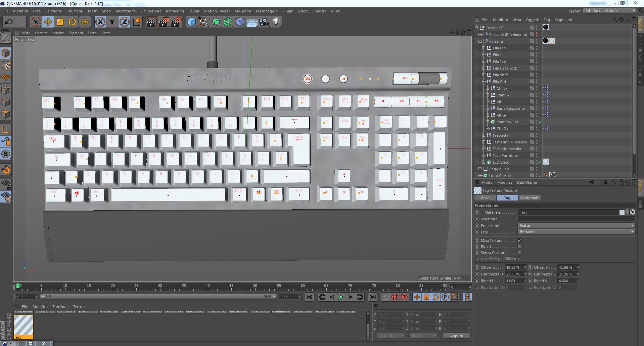Switch to Texture mode in left toolbar

pos(6,66)
